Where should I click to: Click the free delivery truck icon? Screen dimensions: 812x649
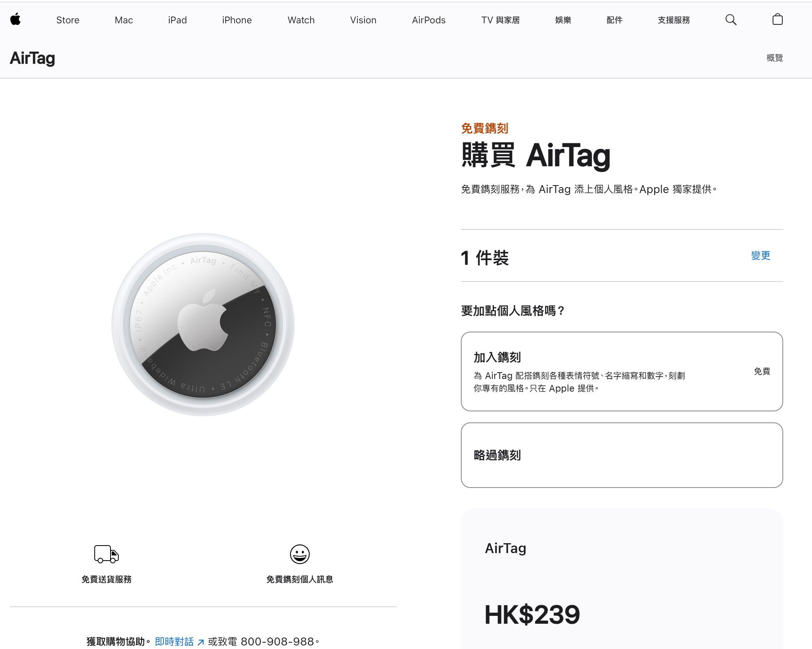tap(107, 554)
